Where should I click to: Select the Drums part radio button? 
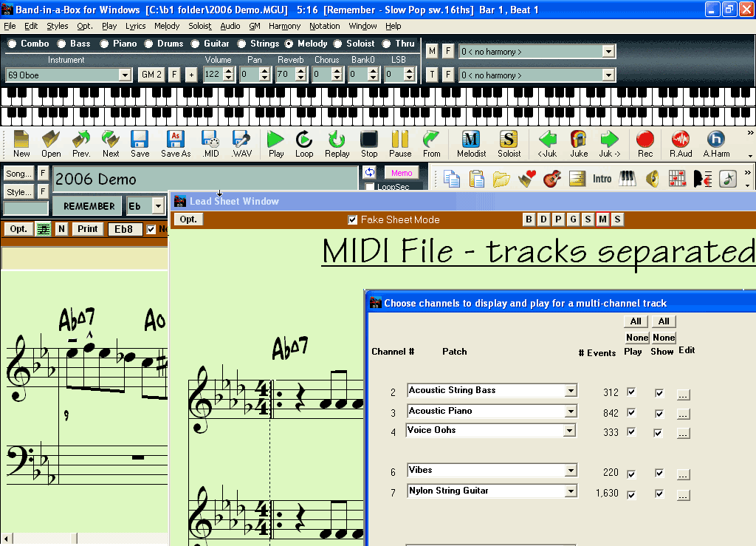[x=148, y=44]
